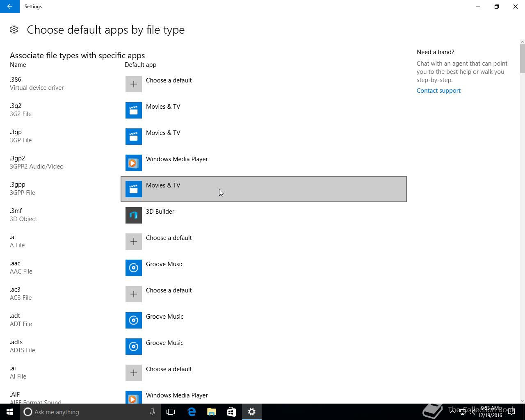
Task: Click the Groove Music icon for .adts
Action: 134,347
